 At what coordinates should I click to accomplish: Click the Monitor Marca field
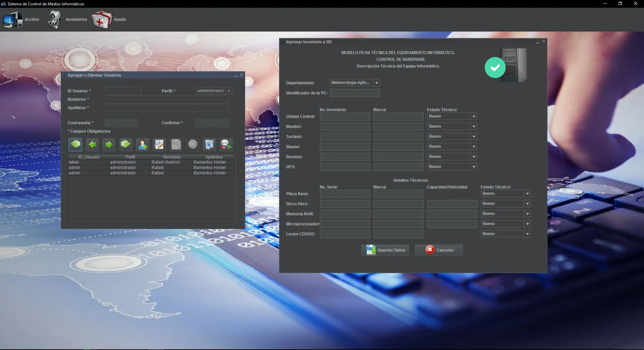(398, 127)
